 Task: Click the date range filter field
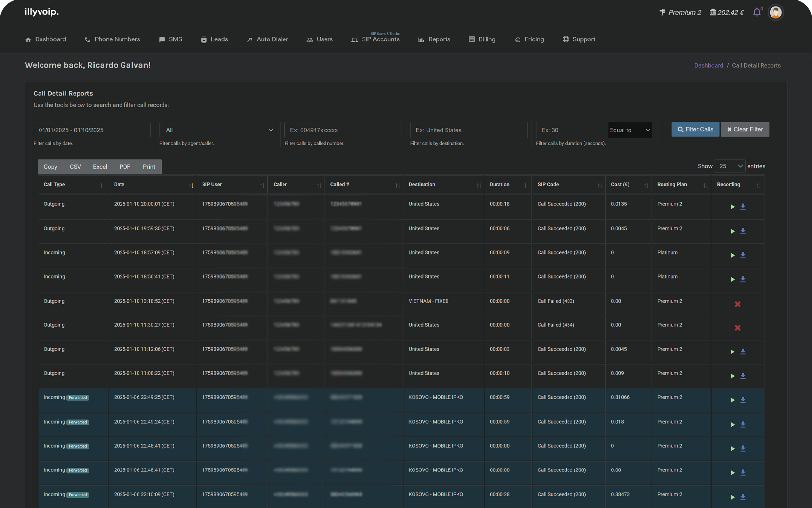(92, 130)
